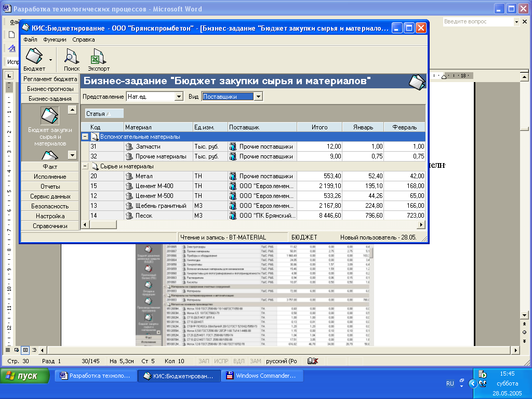Switch to Windows Commander taskbar button
The image size is (532, 399).
click(262, 376)
